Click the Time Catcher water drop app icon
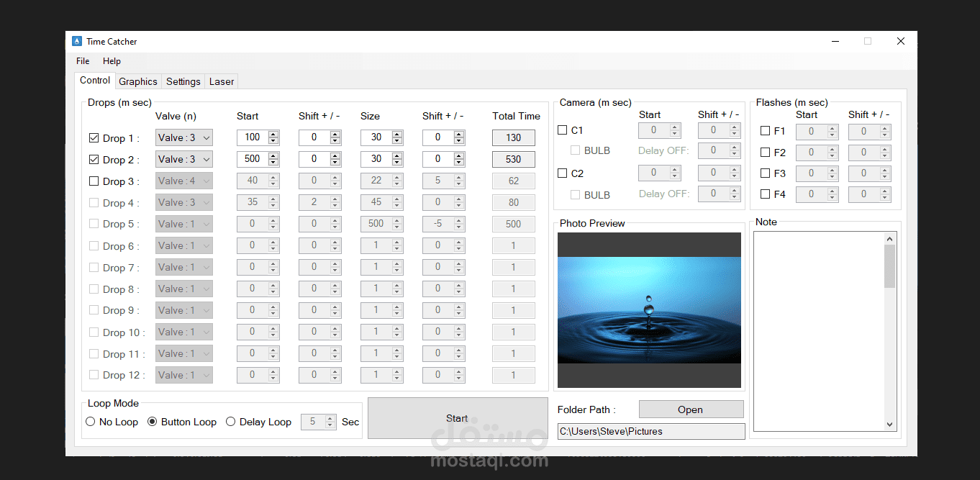 77,42
